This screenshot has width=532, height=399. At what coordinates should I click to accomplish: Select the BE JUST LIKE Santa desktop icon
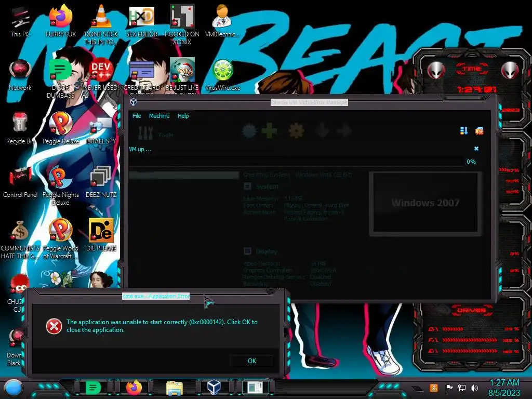[x=182, y=75]
